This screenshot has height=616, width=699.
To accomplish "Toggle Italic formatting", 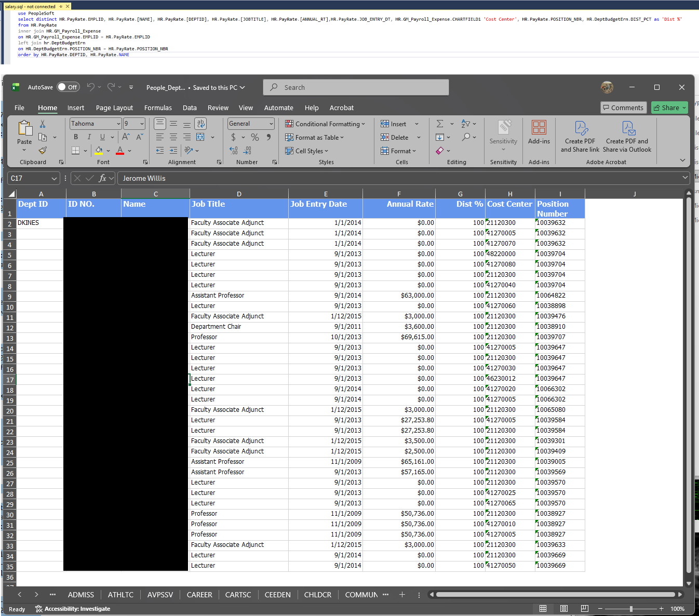I will (x=89, y=137).
